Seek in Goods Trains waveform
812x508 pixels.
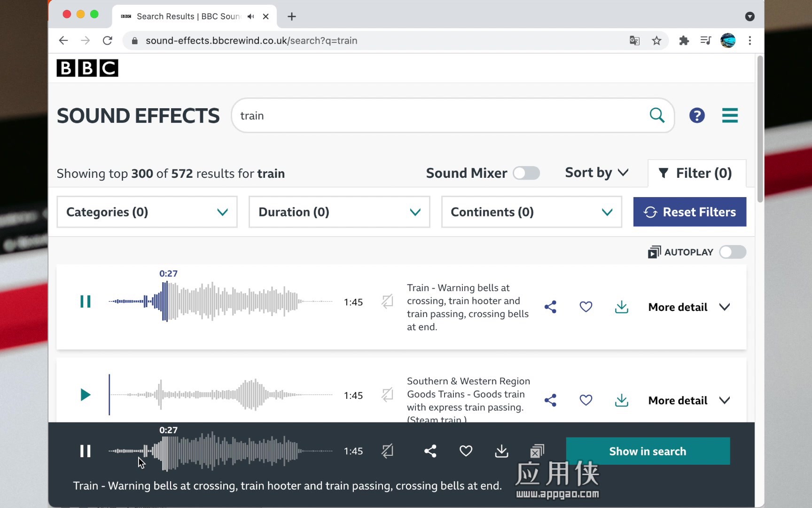[x=220, y=395]
